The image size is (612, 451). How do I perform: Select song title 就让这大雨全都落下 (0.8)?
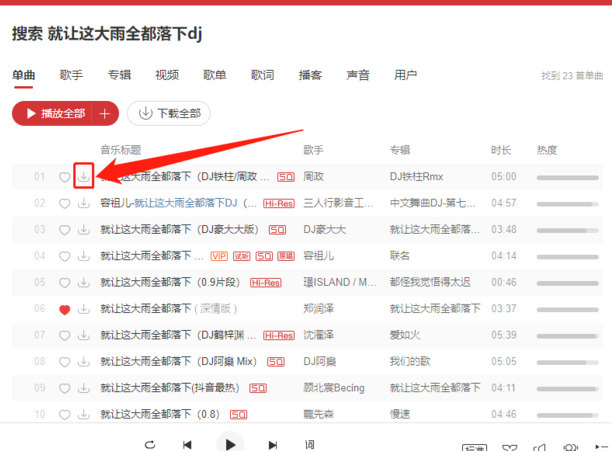tap(160, 414)
